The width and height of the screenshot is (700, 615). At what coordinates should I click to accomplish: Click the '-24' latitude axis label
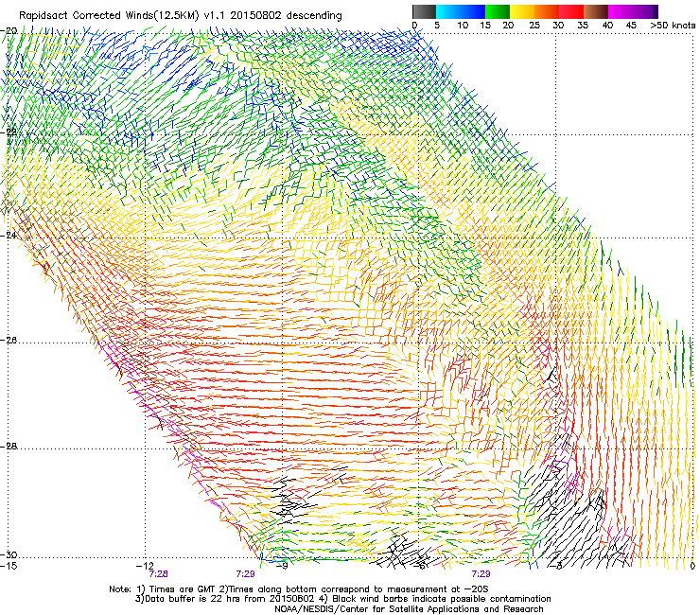pos(9,236)
